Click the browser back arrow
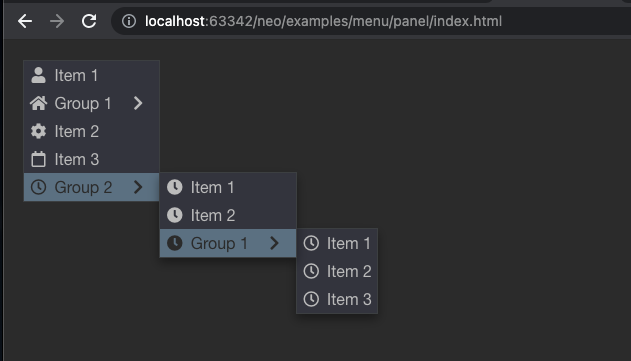Screen dimensions: 631x361 click(x=25, y=21)
